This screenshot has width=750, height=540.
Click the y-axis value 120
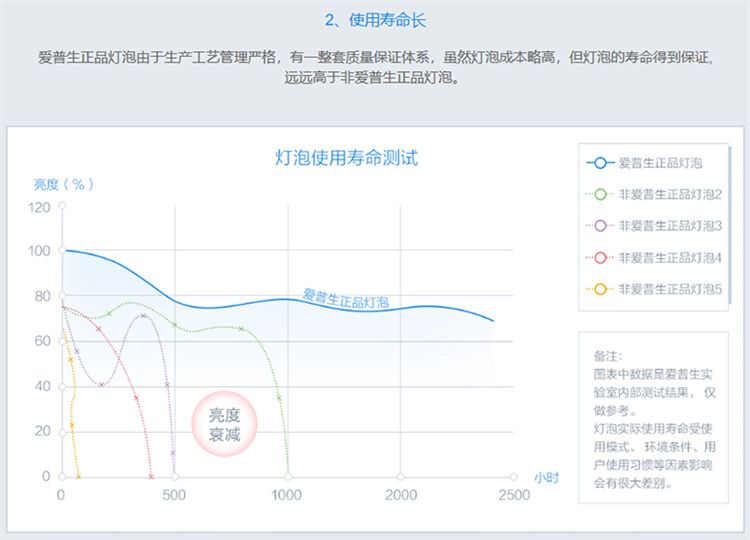click(39, 208)
